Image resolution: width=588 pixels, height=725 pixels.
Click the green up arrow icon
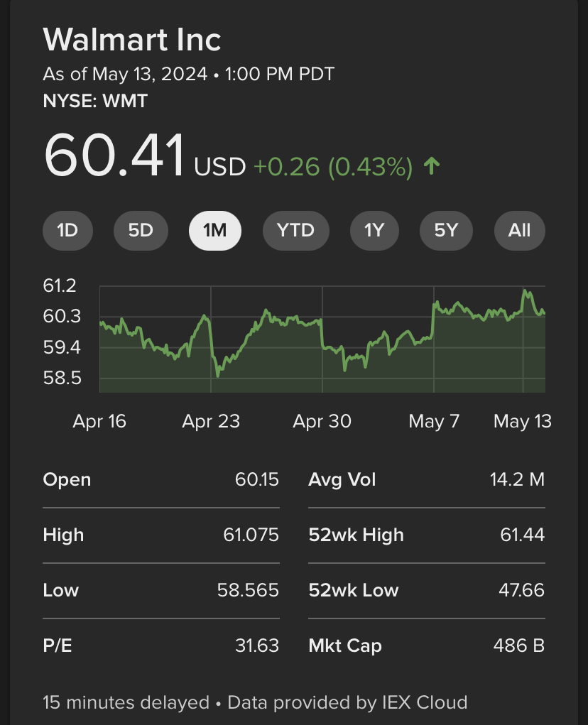pos(432,166)
